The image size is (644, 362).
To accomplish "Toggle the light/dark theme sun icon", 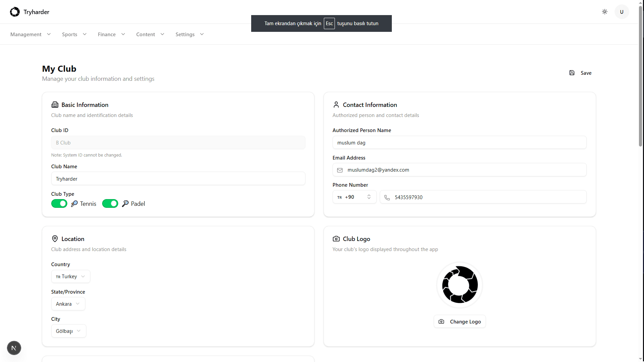I will click(x=604, y=12).
